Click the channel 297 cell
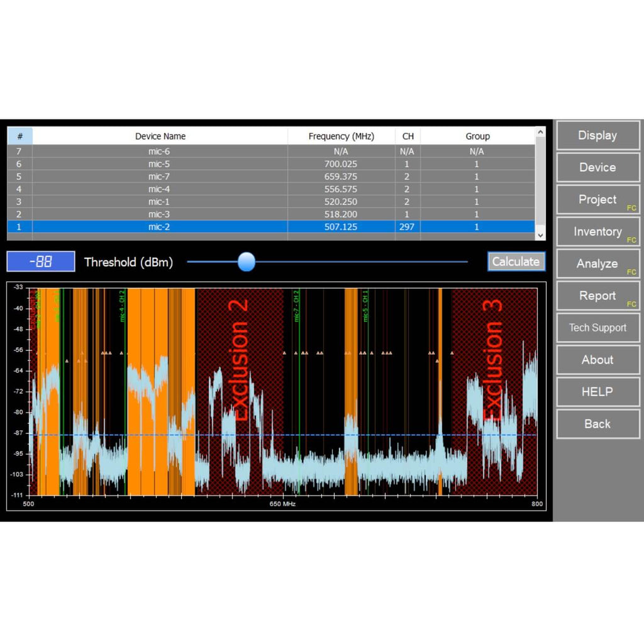 tap(407, 226)
